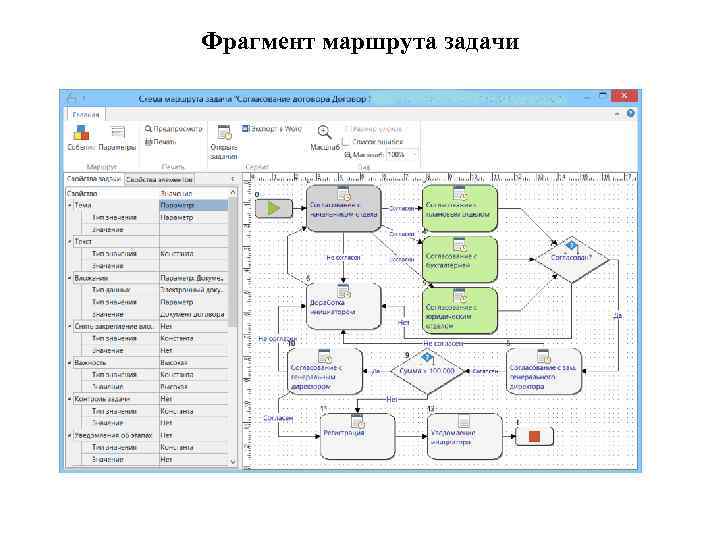Viewport: 720px width, 540px height.
Task: Click the Значение column header
Action: (x=193, y=193)
